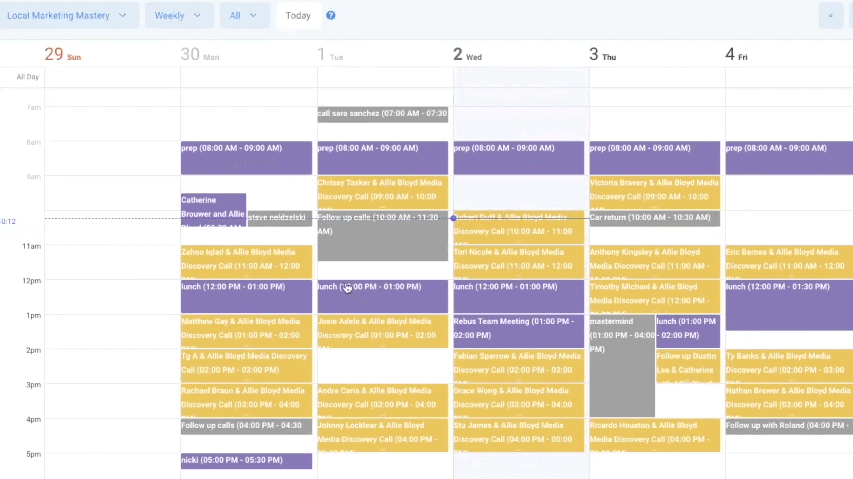Image resolution: width=853 pixels, height=479 pixels.
Task: Open the Car return event
Action: (654, 219)
